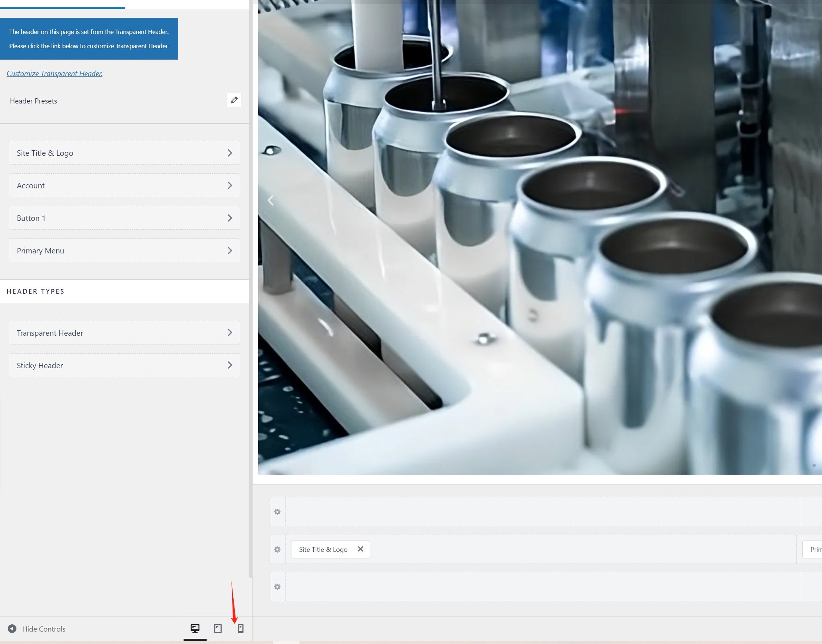822x644 pixels.
Task: Expand the Account section
Action: click(x=124, y=185)
